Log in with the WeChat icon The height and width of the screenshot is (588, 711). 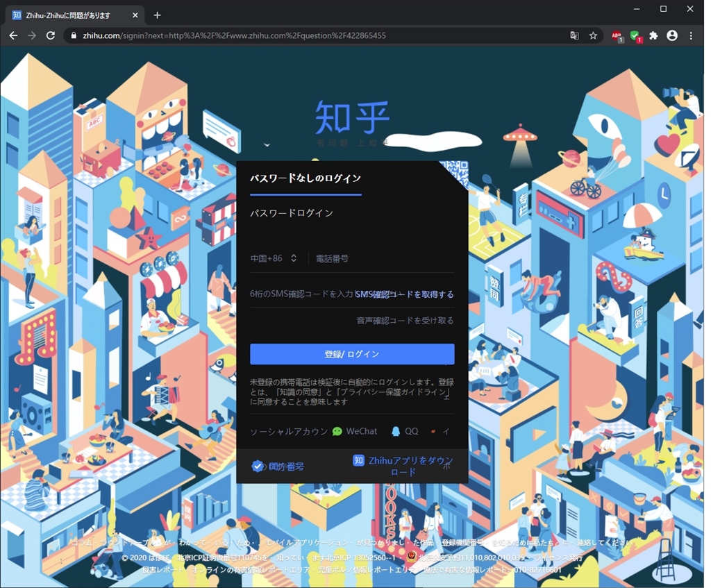(x=337, y=431)
